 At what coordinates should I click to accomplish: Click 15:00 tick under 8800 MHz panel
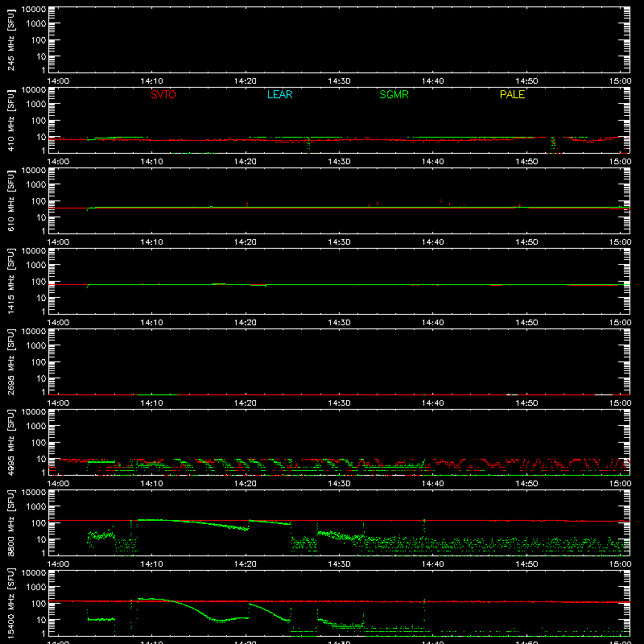pos(620,564)
